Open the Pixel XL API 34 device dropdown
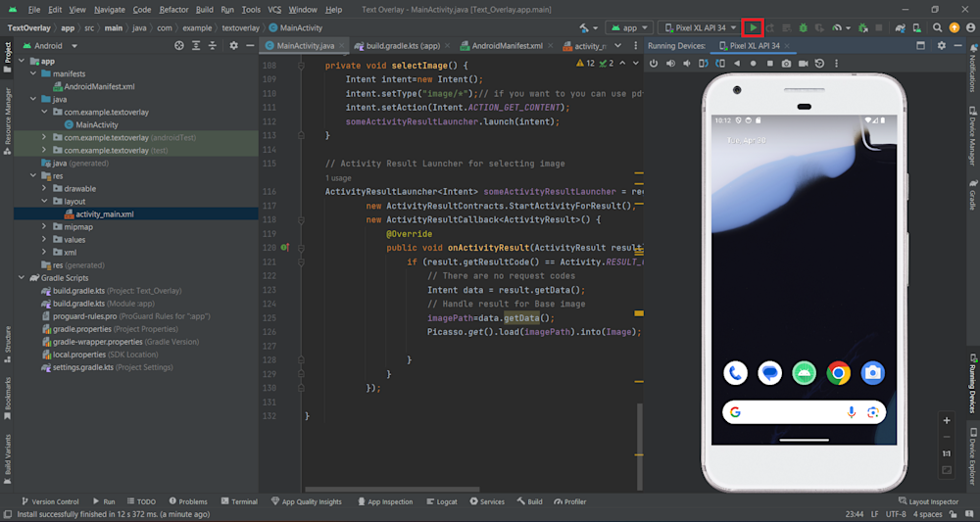Image resolution: width=980 pixels, height=522 pixels. point(699,28)
